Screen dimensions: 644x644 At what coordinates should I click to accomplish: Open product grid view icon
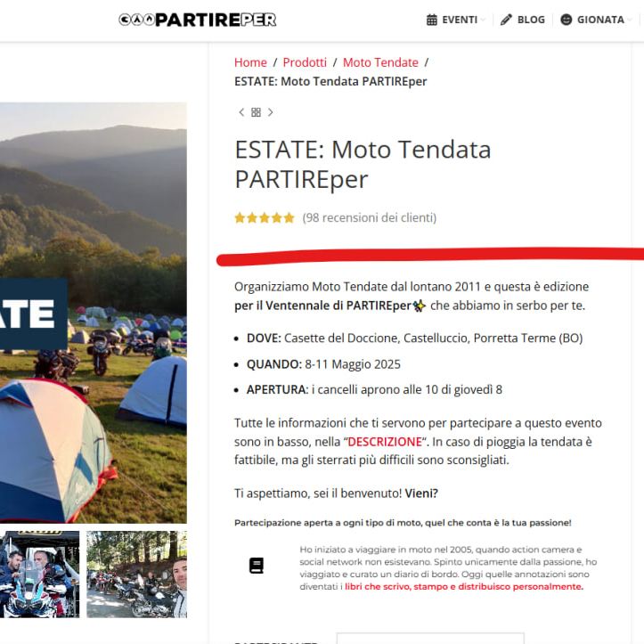pyautogui.click(x=256, y=112)
